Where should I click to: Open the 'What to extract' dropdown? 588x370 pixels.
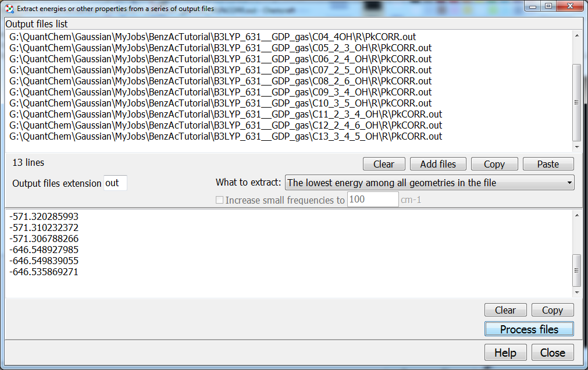coord(429,183)
